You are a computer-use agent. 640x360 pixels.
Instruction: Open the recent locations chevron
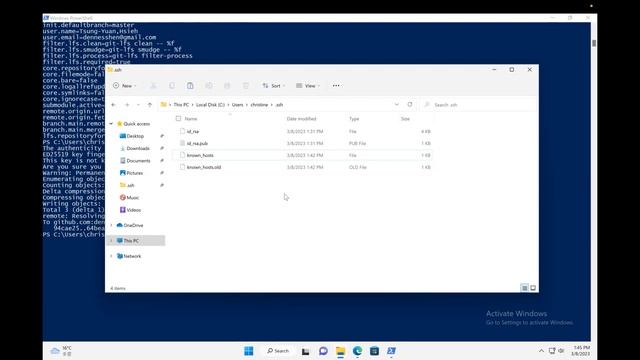138,105
